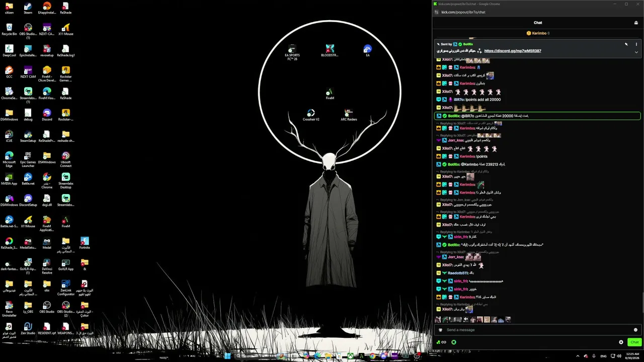Open the channel points infinity icon

(441, 342)
